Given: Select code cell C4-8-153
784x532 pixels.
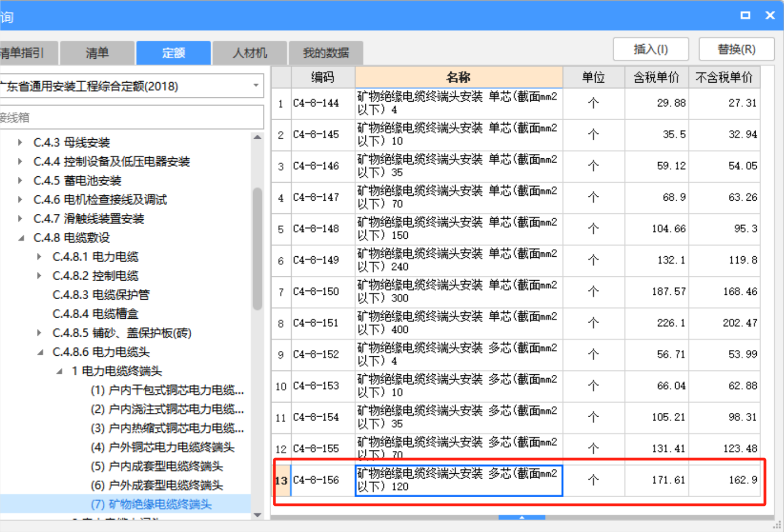Looking at the screenshot, I should pos(323,386).
